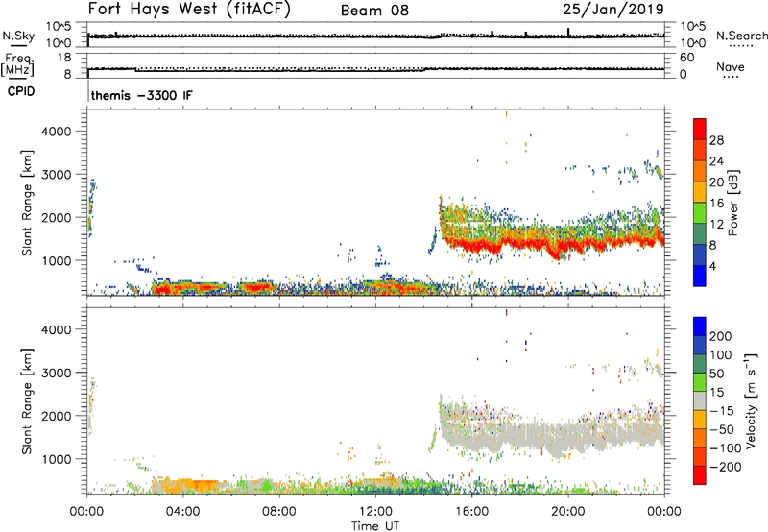Click the blue bottom of Power colorbar
Screen dimensions: 768x532
click(700, 276)
